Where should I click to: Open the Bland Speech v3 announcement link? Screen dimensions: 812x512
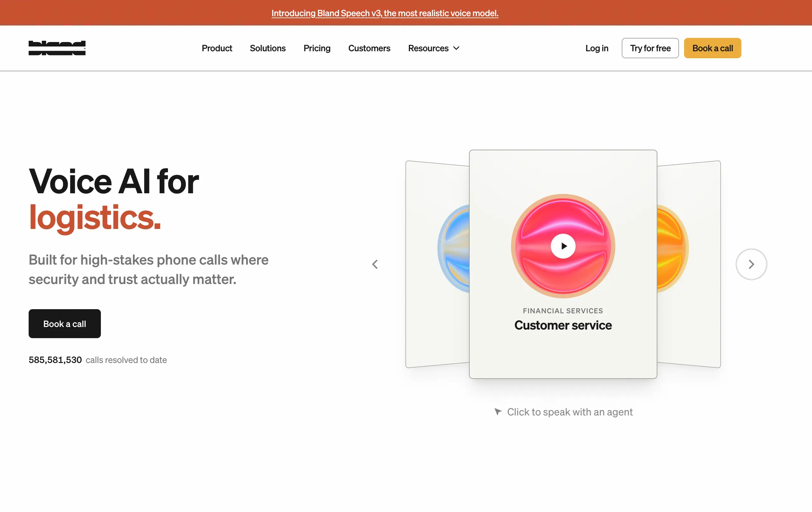coord(385,13)
